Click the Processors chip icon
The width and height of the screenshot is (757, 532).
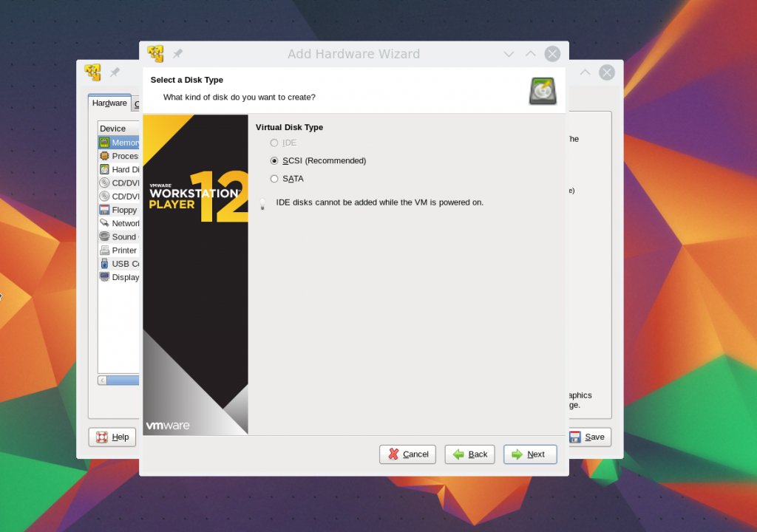point(104,156)
